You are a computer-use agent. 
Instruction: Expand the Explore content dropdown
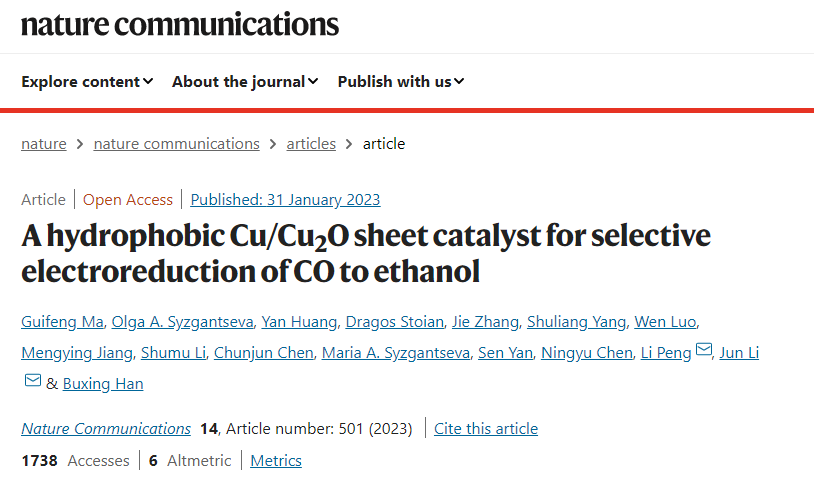[x=87, y=82]
